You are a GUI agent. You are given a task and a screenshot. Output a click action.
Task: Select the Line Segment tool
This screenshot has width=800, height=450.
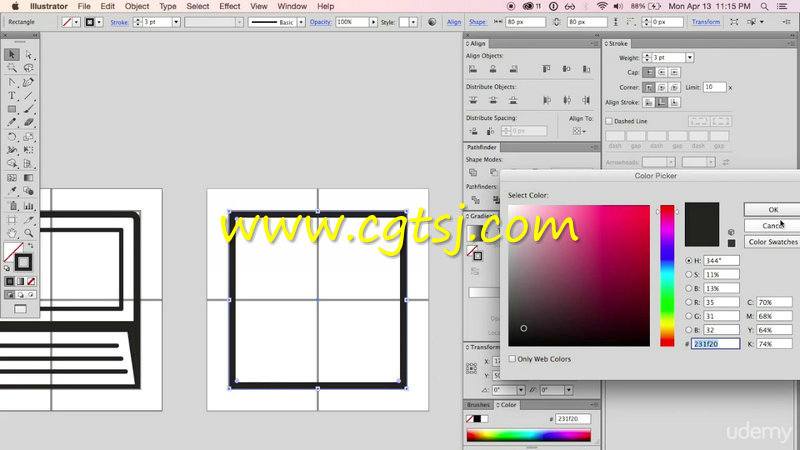pos(29,95)
